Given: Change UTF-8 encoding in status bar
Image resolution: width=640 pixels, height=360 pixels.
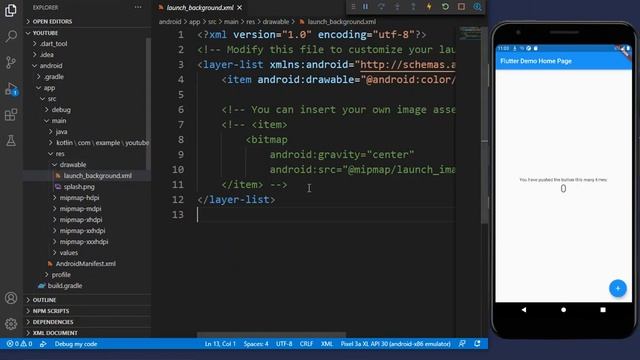Looking at the screenshot, I should coord(284,344).
